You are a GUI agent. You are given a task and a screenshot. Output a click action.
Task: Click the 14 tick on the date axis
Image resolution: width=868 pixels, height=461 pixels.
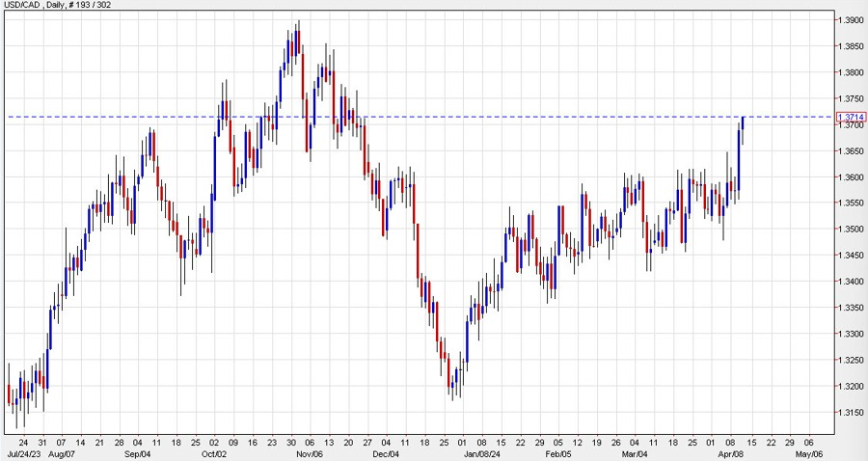pyautogui.click(x=80, y=443)
